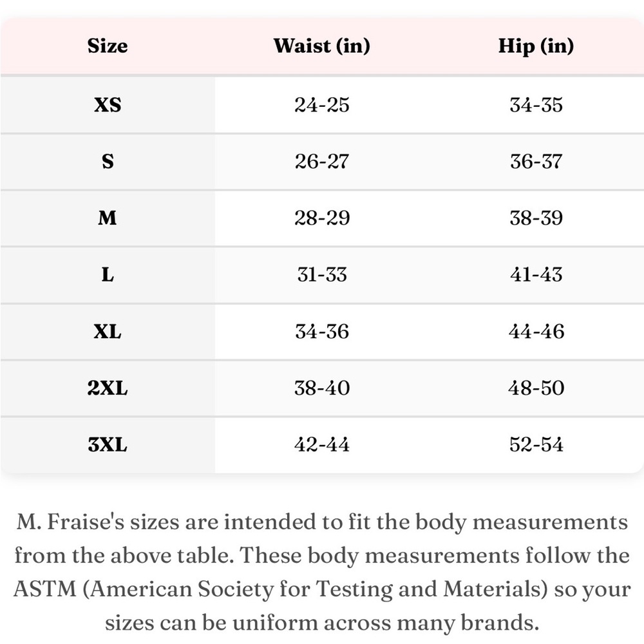Click the 28-29 waist measurement cell

coord(321,218)
